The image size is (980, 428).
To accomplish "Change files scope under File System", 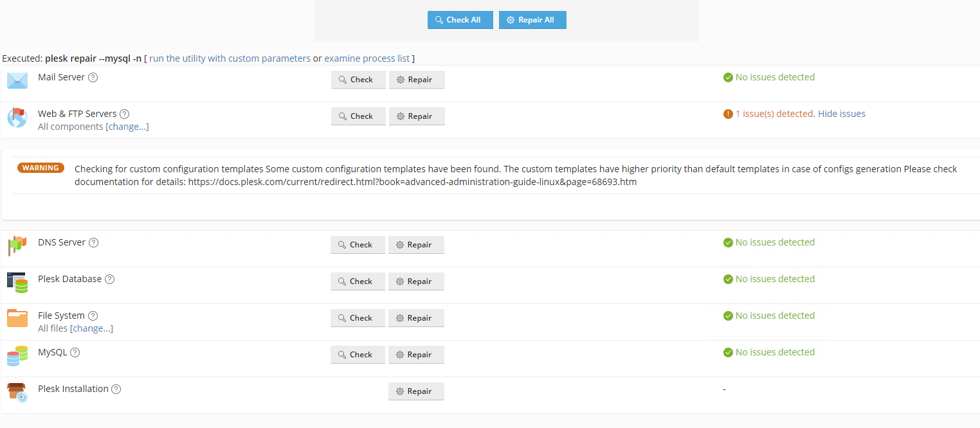I will point(91,328).
